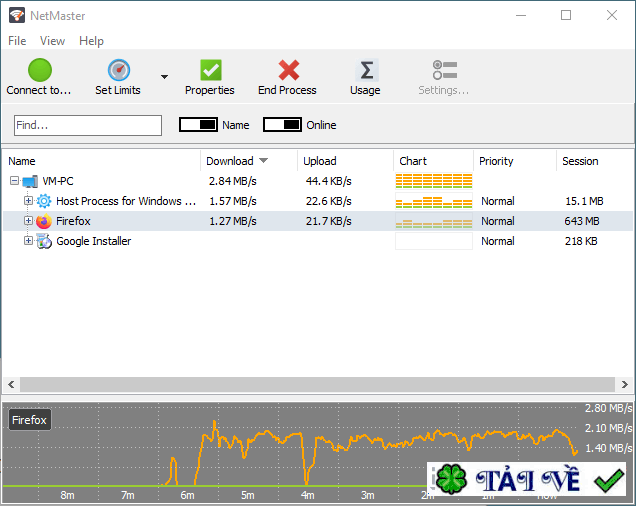Screen dimensions: 636x506
Task: Select Host Process for Windows row
Action: [x=318, y=201]
